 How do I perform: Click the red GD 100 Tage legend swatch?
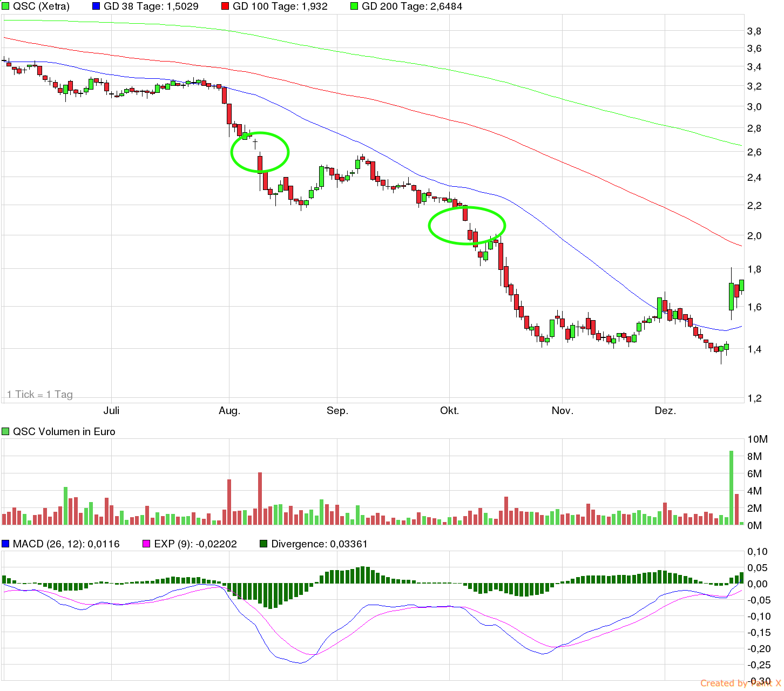(226, 6)
